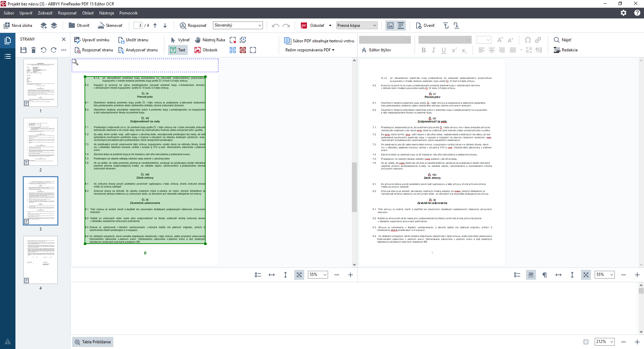Go to previous page with up arrow
Viewport: 644px width, 349px height.
[155, 26]
